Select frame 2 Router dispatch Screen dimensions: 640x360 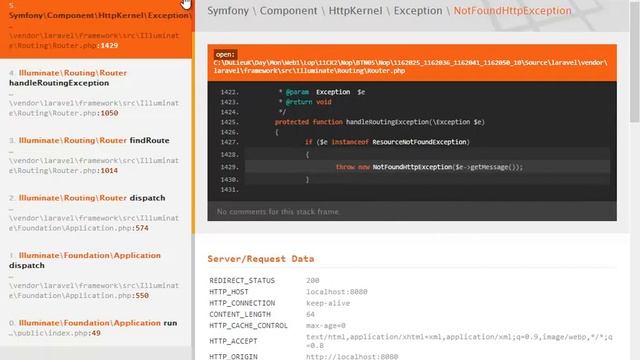click(96, 213)
